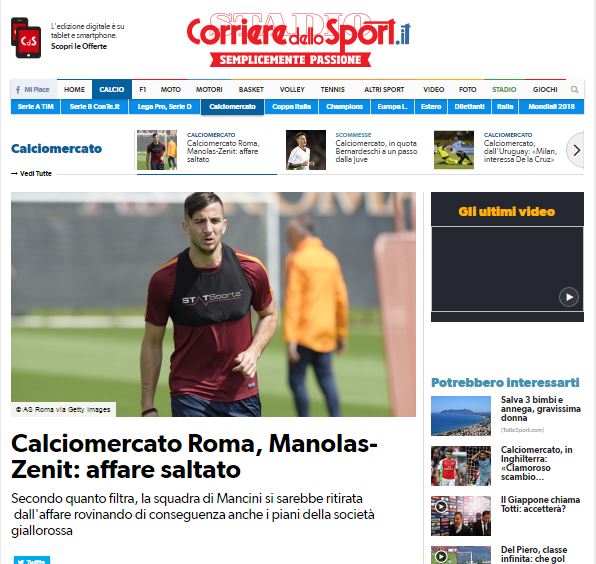Image resolution: width=596 pixels, height=564 pixels.
Task: Select the Serie A TIM submenu item
Action: [35, 107]
